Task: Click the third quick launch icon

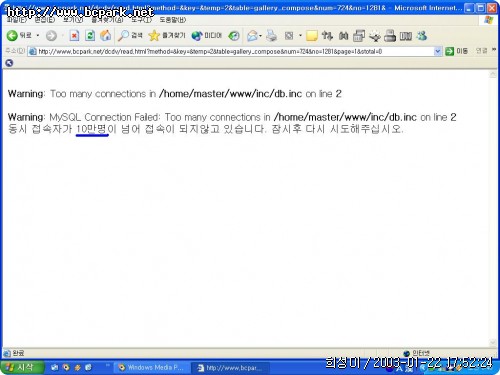Action: click(x=77, y=368)
